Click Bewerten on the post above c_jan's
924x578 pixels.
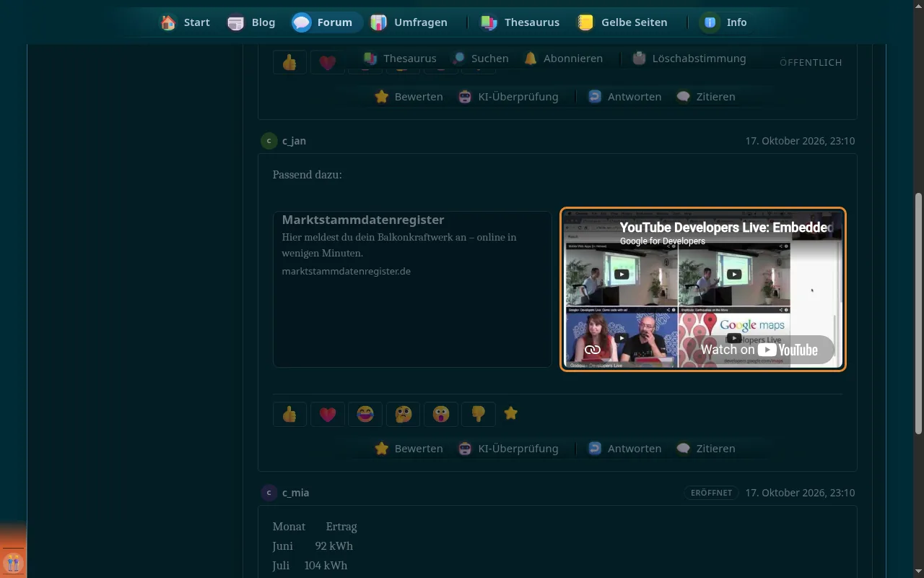pos(409,97)
